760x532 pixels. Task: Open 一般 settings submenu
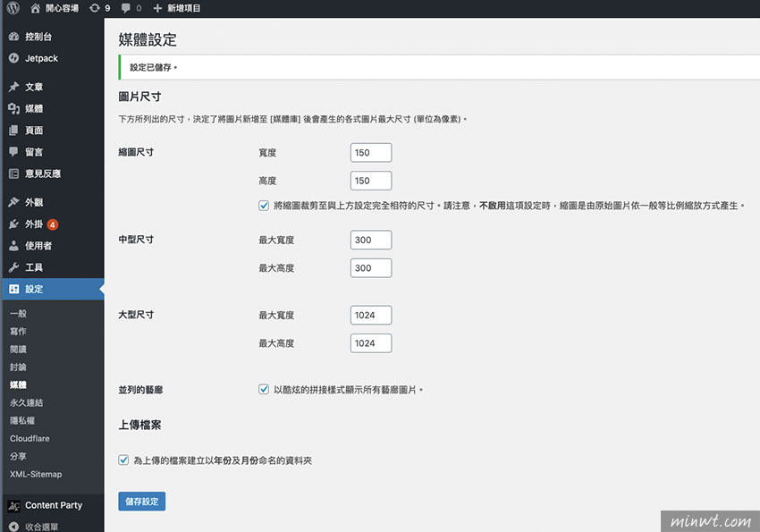coord(18,314)
